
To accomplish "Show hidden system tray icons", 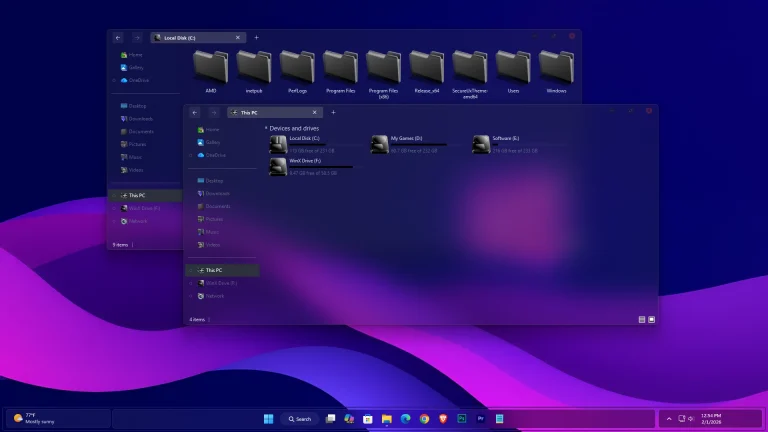I will 669,419.
